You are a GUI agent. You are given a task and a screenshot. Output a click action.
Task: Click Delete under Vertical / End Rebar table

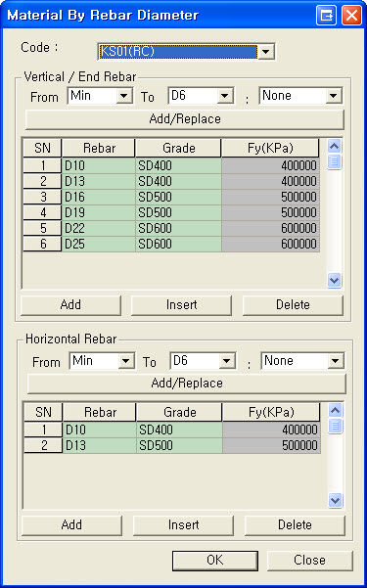(x=293, y=305)
